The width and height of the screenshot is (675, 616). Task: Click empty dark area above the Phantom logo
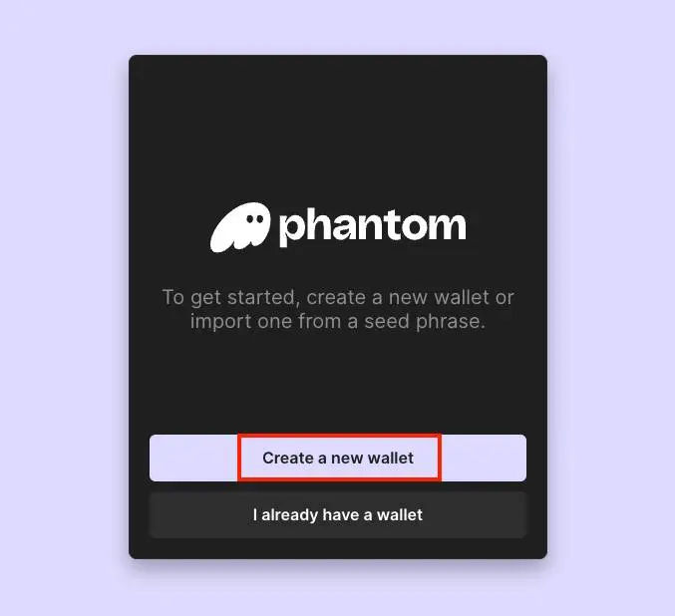[338, 130]
